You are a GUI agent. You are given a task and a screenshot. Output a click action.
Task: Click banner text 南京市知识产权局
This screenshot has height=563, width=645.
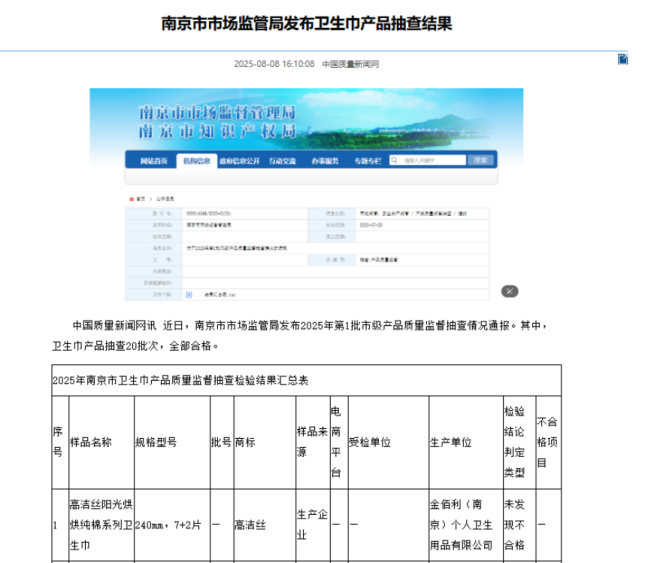[217, 131]
